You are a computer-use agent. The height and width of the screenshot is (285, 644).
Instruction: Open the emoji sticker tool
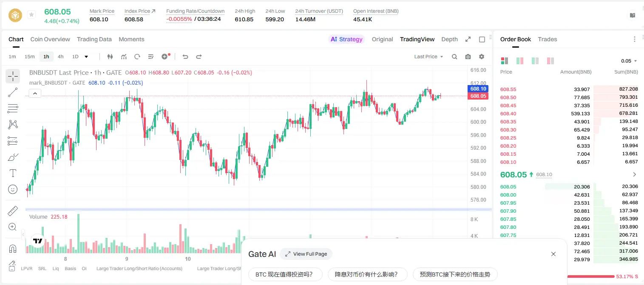[13, 189]
